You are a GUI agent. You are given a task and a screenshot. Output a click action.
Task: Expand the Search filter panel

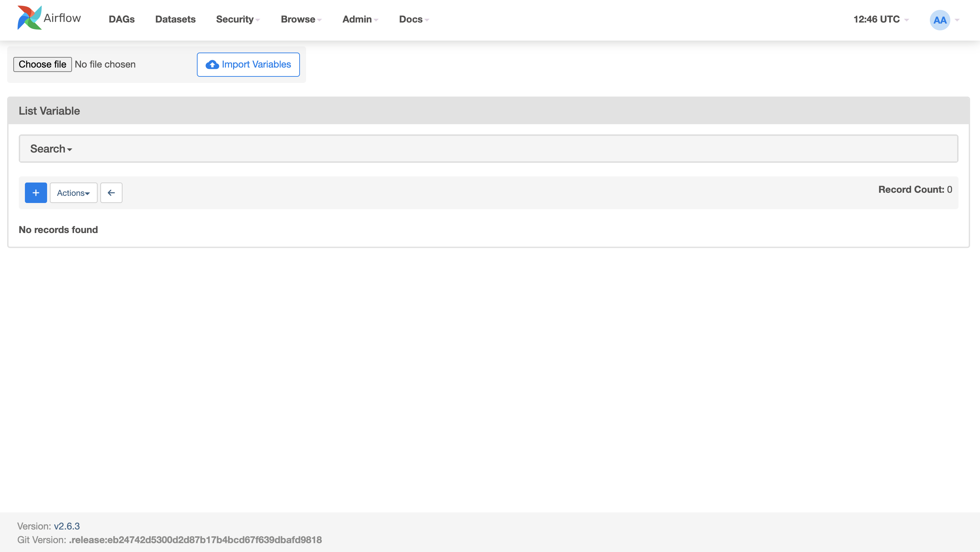pyautogui.click(x=50, y=148)
